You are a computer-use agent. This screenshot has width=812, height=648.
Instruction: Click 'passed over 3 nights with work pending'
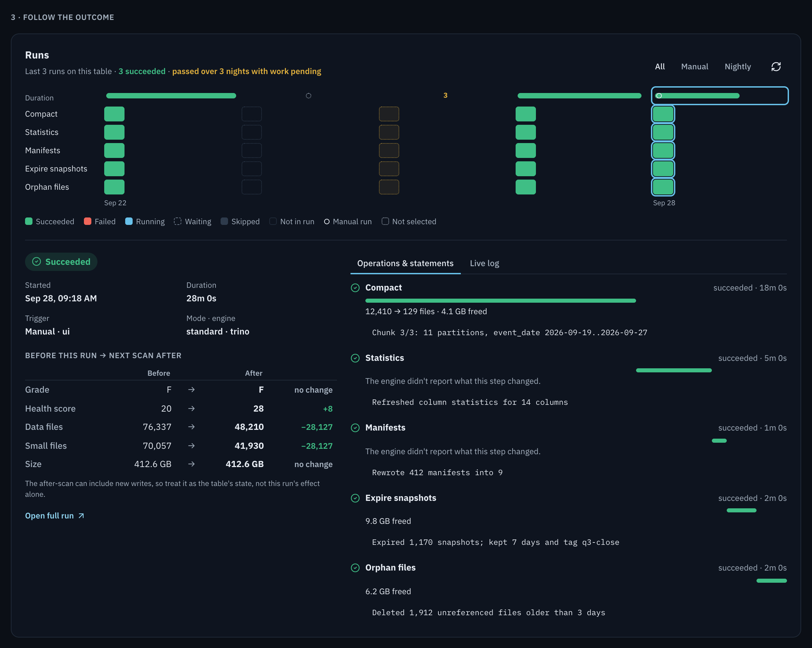click(247, 71)
